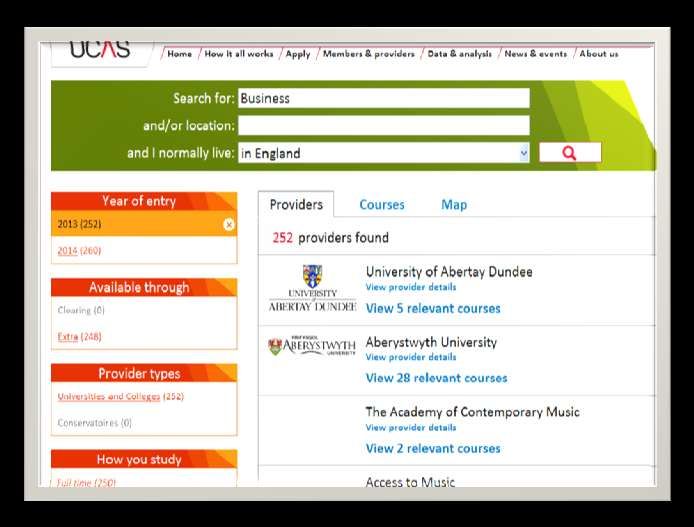Viewport: 694px width, 527px height.
Task: Filter by Universities and Colleges (252)
Action: (120, 396)
